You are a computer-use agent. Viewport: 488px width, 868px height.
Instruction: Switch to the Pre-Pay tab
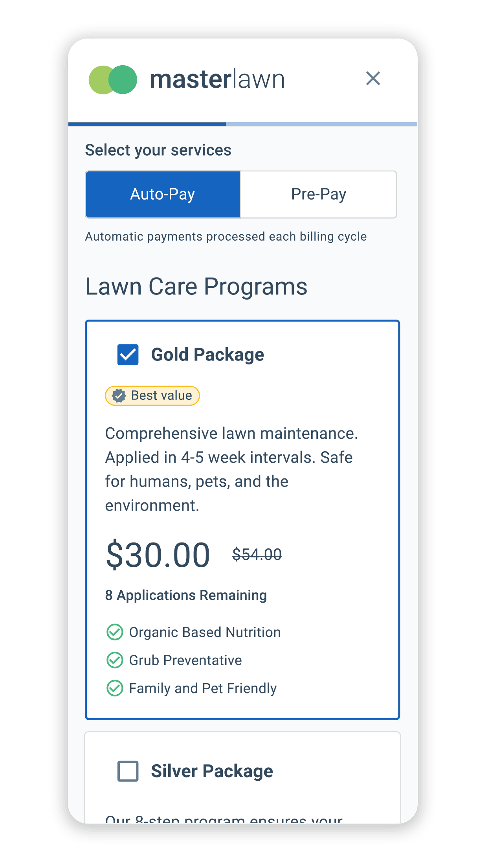pos(319,194)
